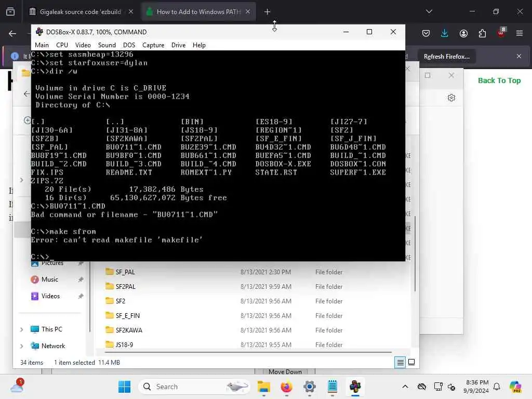Open Firefox from taskbar
Screen dimensions: 532x399
click(x=286, y=387)
